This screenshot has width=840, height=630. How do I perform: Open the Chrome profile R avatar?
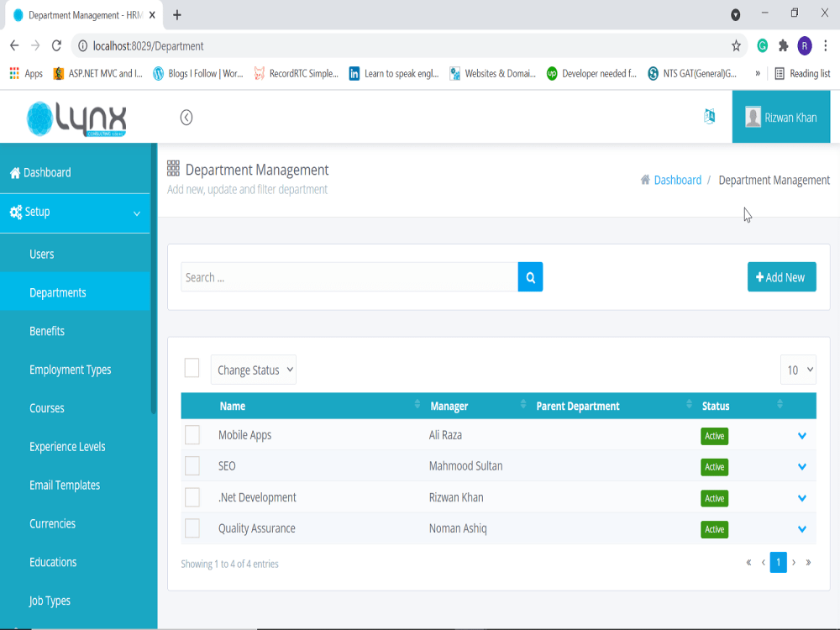pos(805,46)
